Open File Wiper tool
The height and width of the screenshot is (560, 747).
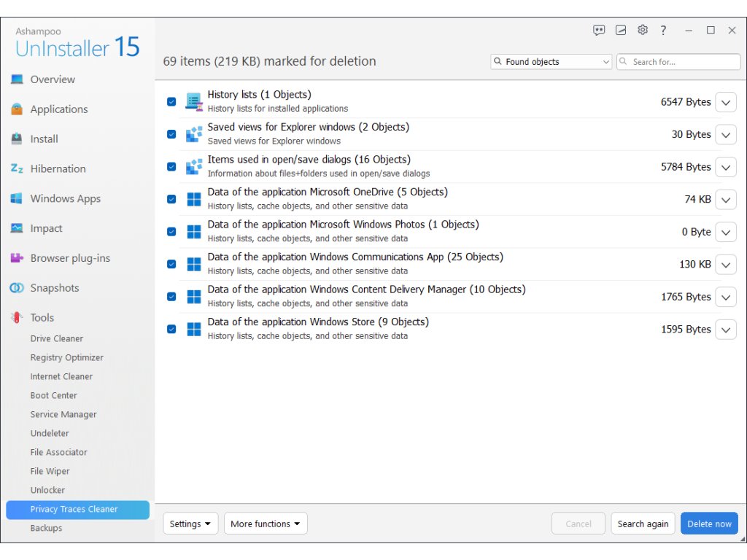click(50, 471)
